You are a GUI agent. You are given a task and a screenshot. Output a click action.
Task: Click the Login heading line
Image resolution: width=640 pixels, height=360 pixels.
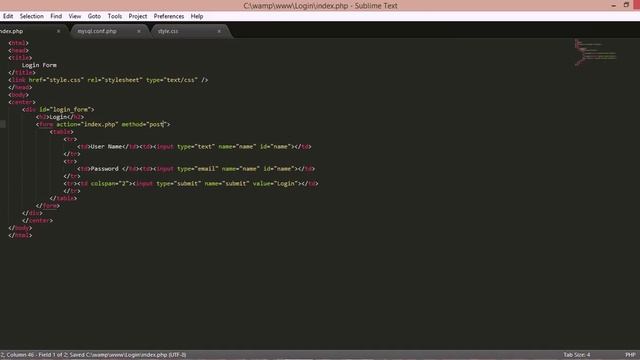pos(60,117)
